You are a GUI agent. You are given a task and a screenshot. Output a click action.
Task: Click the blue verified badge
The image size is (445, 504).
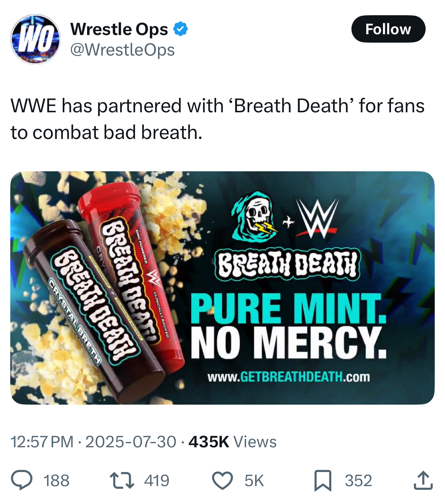[x=181, y=29]
